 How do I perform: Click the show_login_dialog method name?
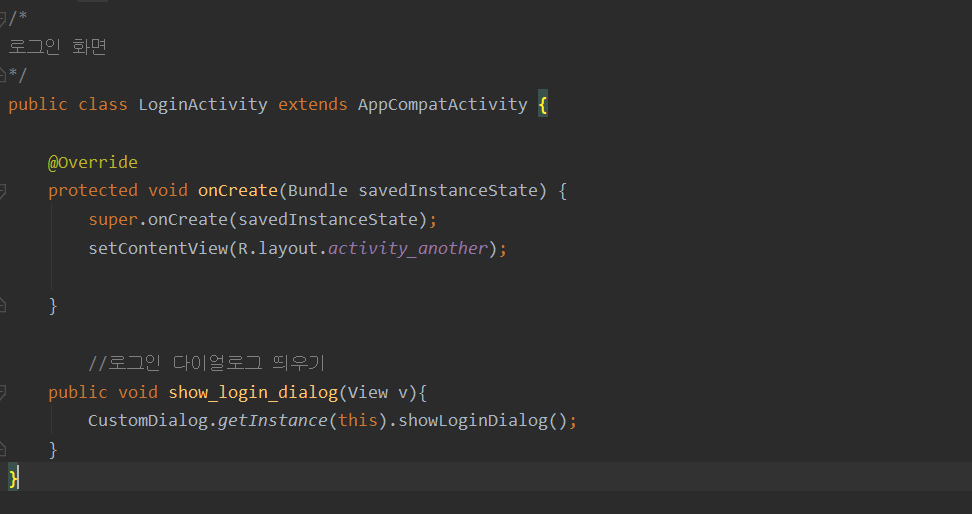(253, 392)
